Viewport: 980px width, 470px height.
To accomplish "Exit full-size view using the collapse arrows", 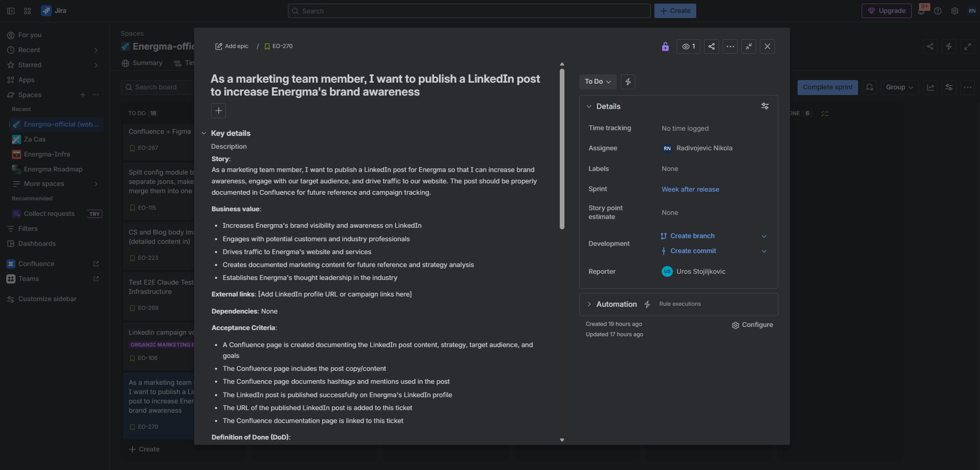I will coord(748,46).
